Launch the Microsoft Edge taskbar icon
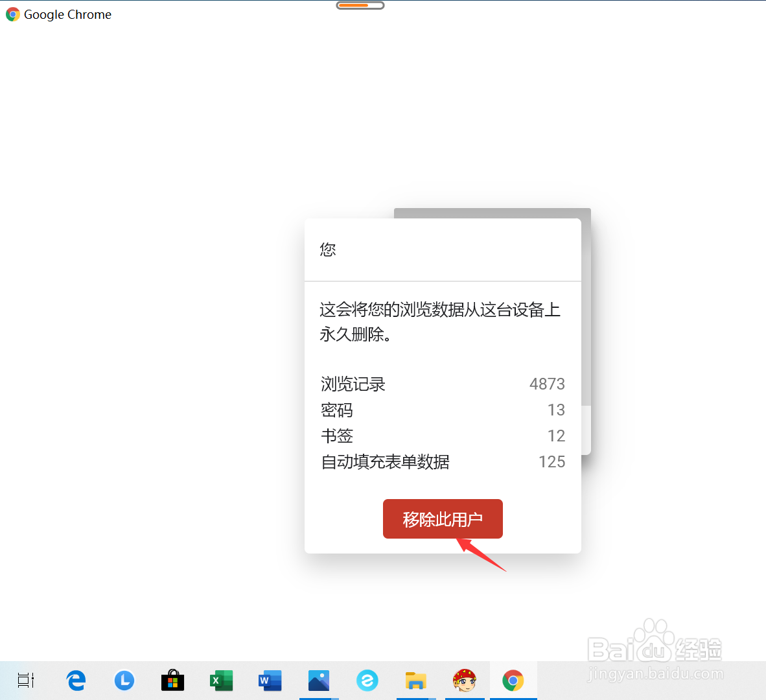This screenshot has height=700, width=766. click(76, 680)
